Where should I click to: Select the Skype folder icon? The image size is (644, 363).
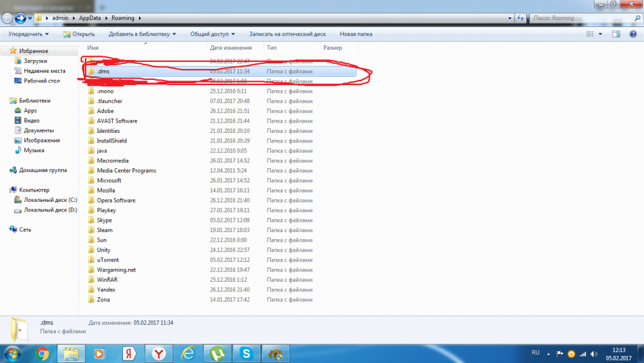[91, 220]
